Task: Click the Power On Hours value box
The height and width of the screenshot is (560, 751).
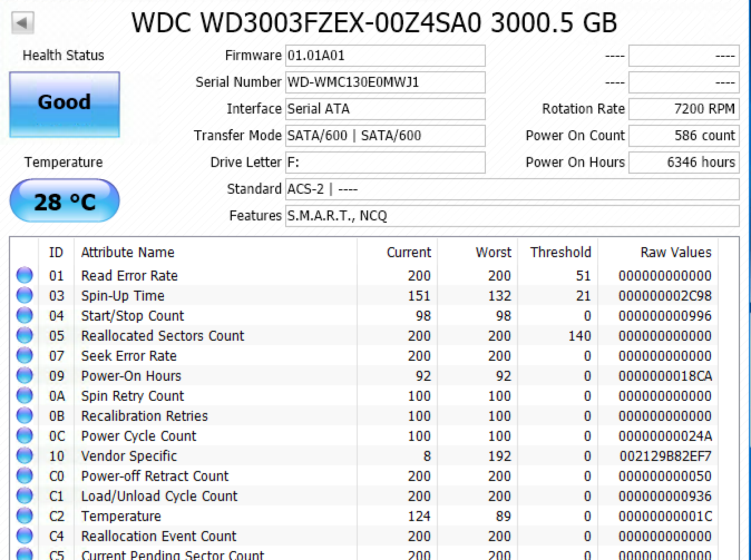Action: click(684, 163)
